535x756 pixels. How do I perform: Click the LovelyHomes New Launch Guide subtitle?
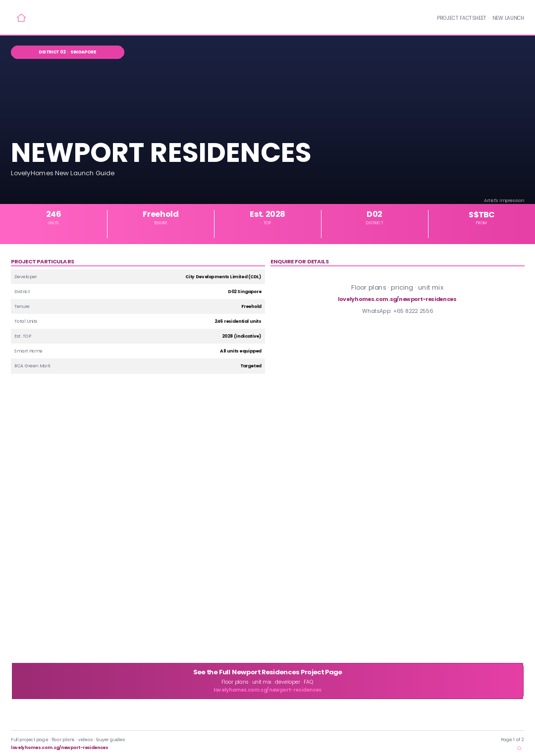(x=62, y=173)
